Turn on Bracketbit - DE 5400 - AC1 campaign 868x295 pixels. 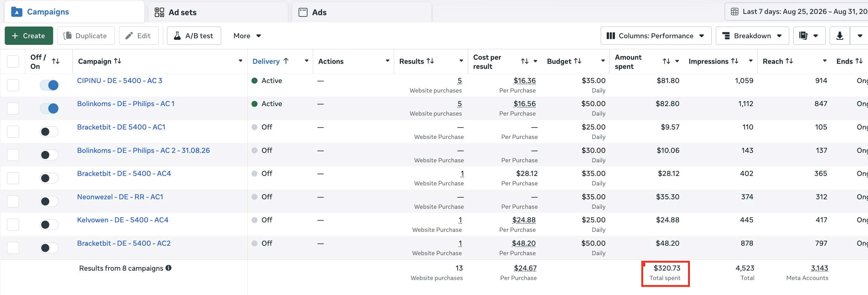(49, 131)
